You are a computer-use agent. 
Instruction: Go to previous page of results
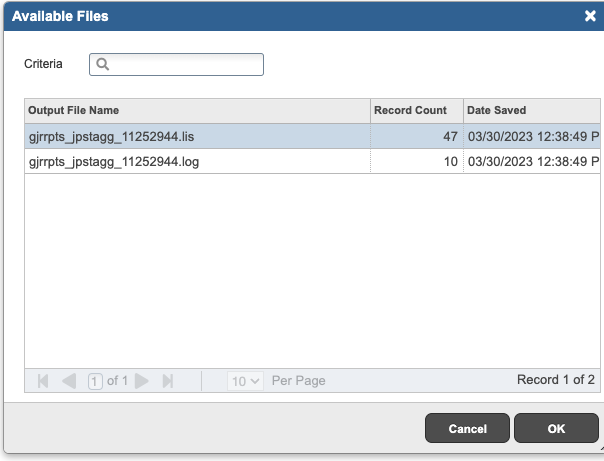[x=69, y=381]
